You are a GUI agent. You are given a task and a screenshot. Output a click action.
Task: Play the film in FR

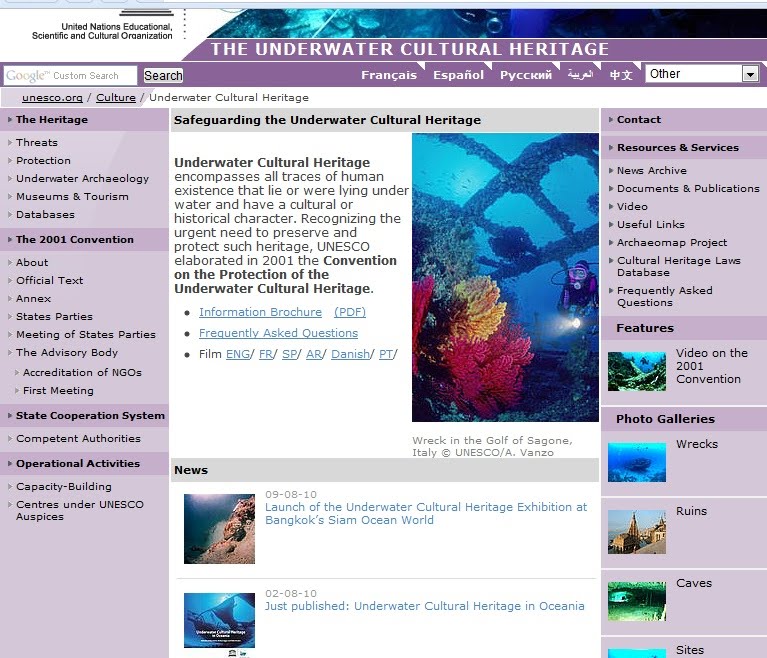tap(266, 354)
